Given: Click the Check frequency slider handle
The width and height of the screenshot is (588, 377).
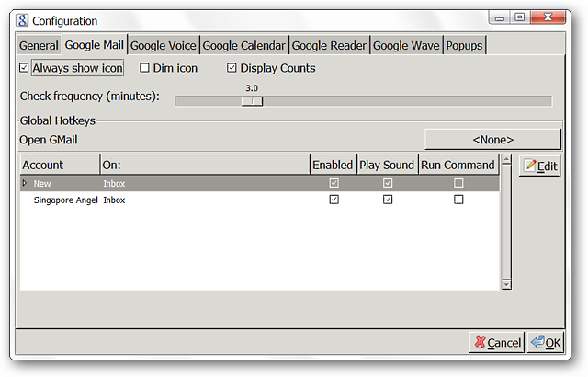Looking at the screenshot, I should [252, 101].
